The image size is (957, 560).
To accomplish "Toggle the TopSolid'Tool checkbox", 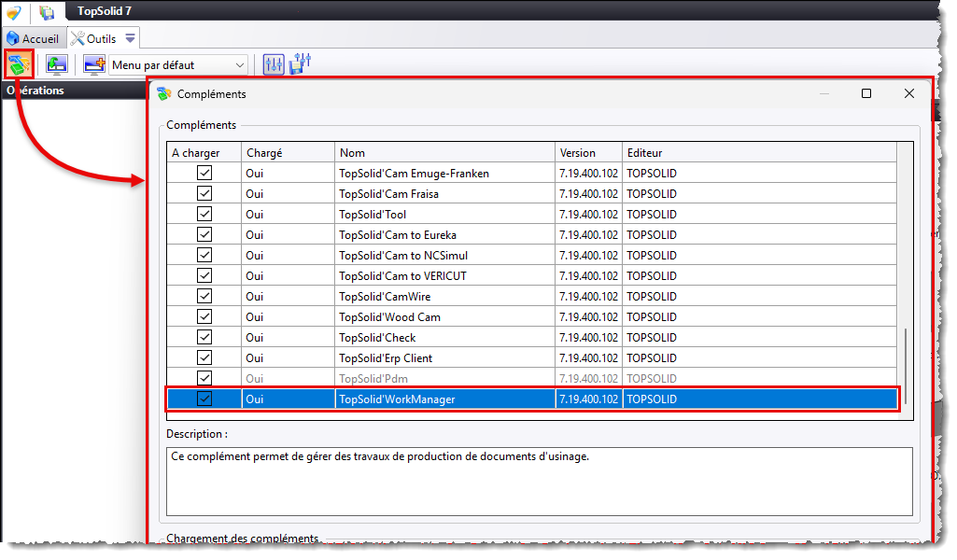I will (204, 214).
